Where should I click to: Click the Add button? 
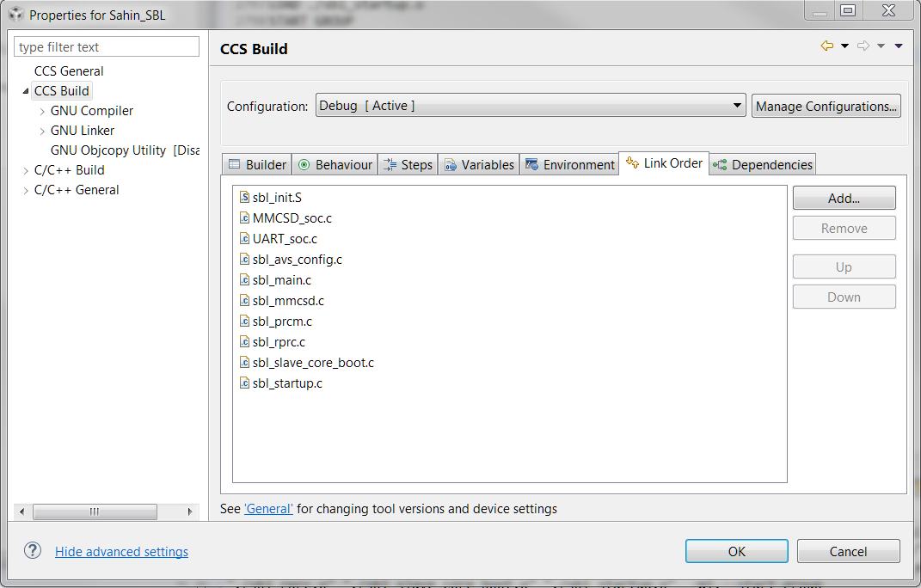click(x=844, y=198)
